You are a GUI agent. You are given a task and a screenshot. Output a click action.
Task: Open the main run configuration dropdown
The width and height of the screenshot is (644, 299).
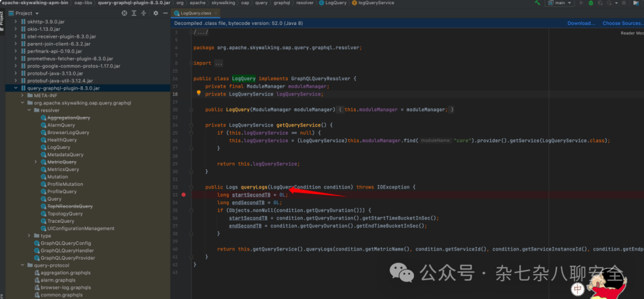pos(560,3)
